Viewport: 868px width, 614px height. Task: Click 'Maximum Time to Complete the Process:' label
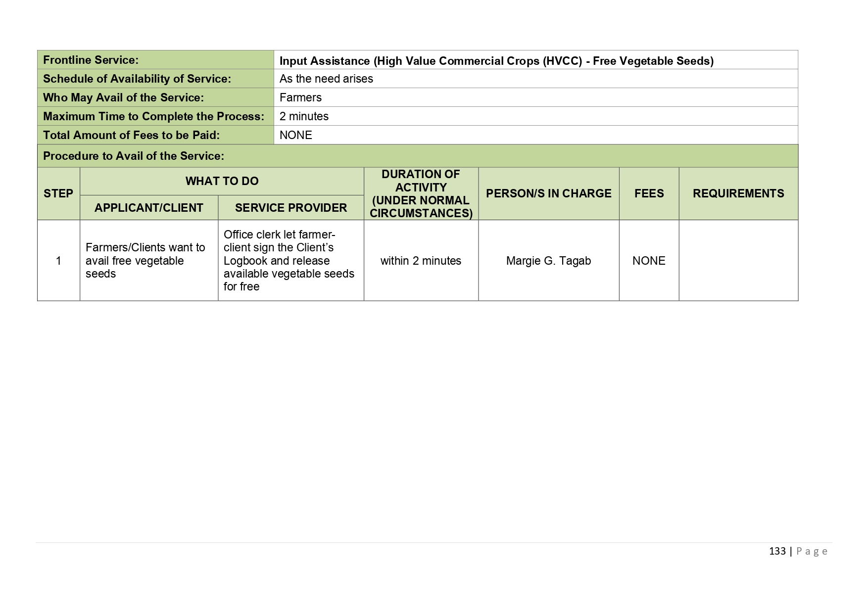(x=153, y=117)
